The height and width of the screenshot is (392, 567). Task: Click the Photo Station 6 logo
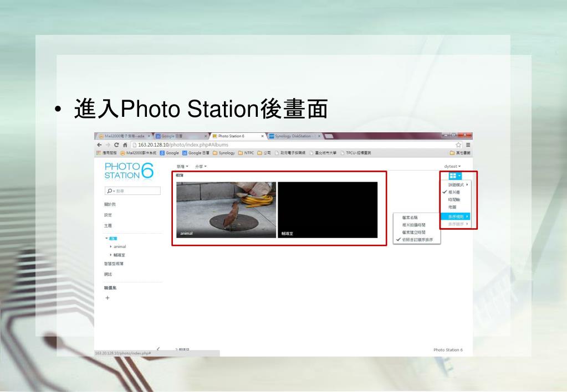[129, 171]
